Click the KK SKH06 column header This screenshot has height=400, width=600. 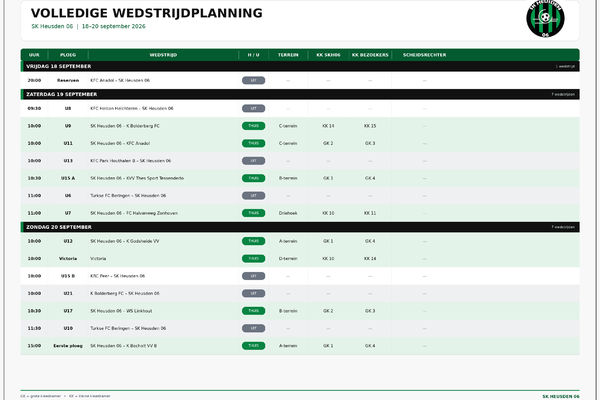(328, 55)
